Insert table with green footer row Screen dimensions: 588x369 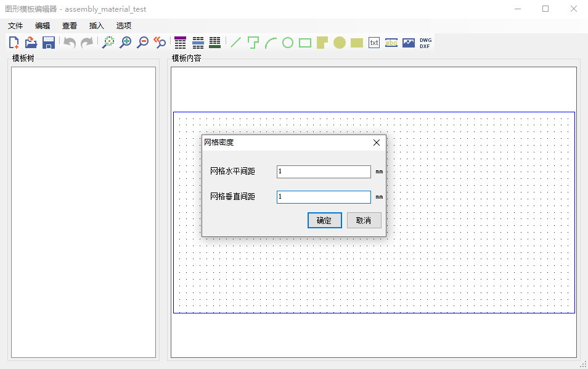[215, 43]
